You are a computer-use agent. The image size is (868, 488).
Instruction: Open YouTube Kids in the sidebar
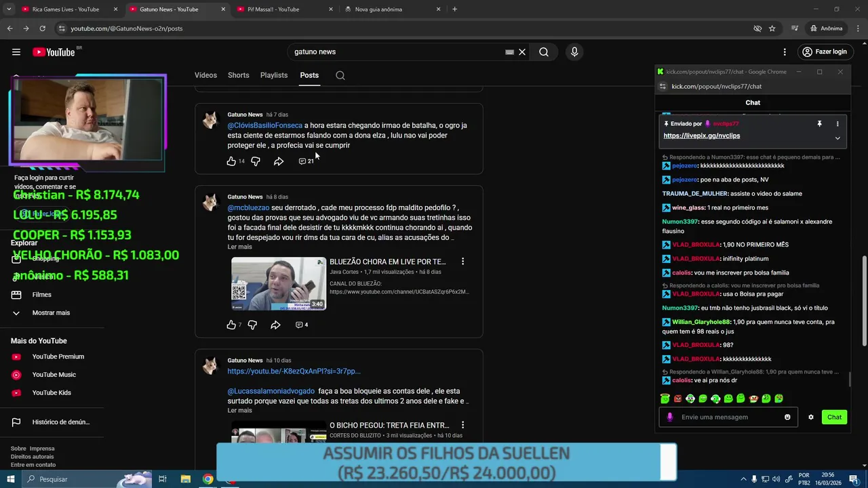pos(51,393)
